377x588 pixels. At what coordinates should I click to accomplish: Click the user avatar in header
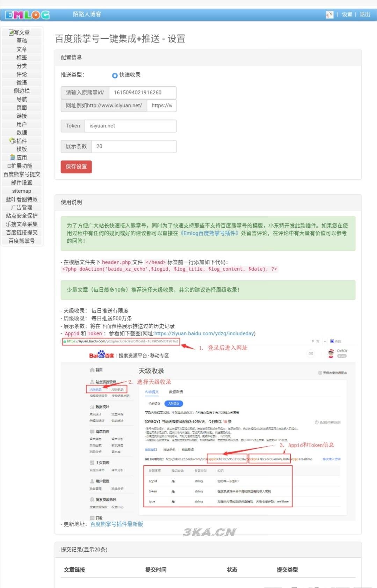coord(329,15)
